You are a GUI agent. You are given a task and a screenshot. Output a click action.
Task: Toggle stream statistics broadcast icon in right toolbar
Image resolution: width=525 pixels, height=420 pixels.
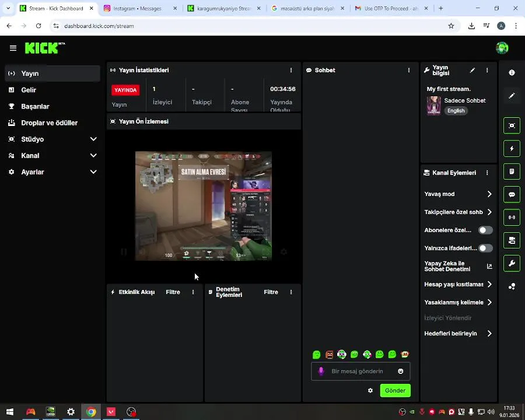coord(512,218)
